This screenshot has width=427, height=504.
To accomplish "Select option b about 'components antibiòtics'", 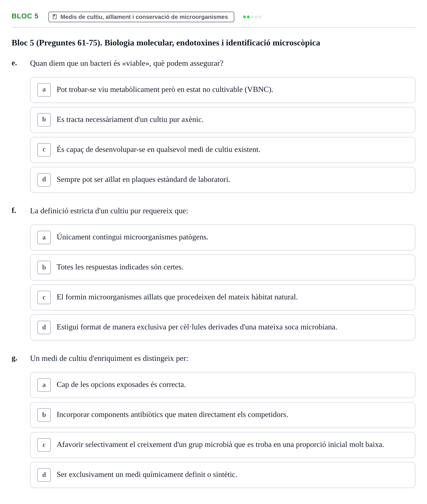I will 222,415.
